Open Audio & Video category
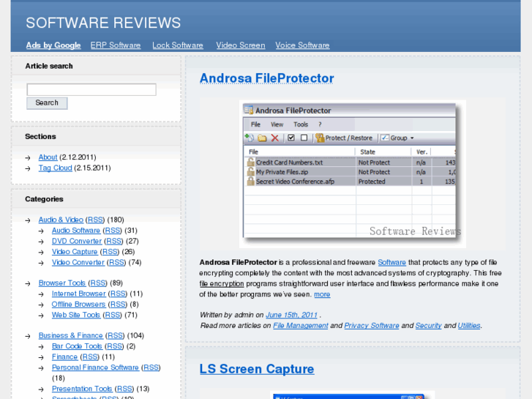This screenshot has height=399, width=532. click(61, 220)
